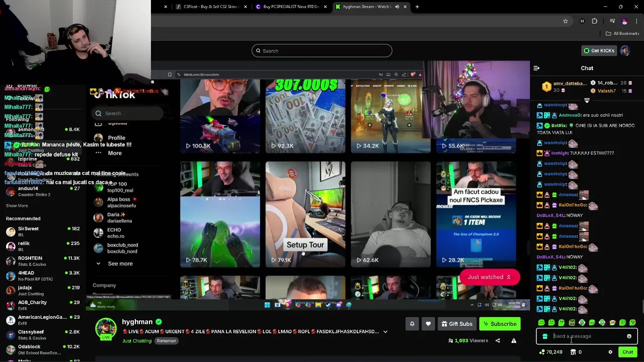This screenshot has height=362, width=644.
Task: Open the TikTok video with 62.6K views
Action: click(x=390, y=214)
